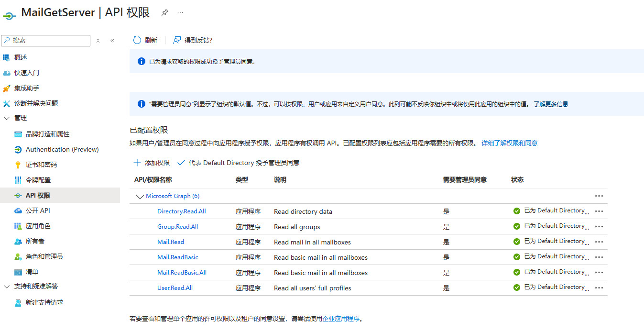The height and width of the screenshot is (332, 644).
Task: Click the 清单 manifest icon
Action: [x=18, y=272]
